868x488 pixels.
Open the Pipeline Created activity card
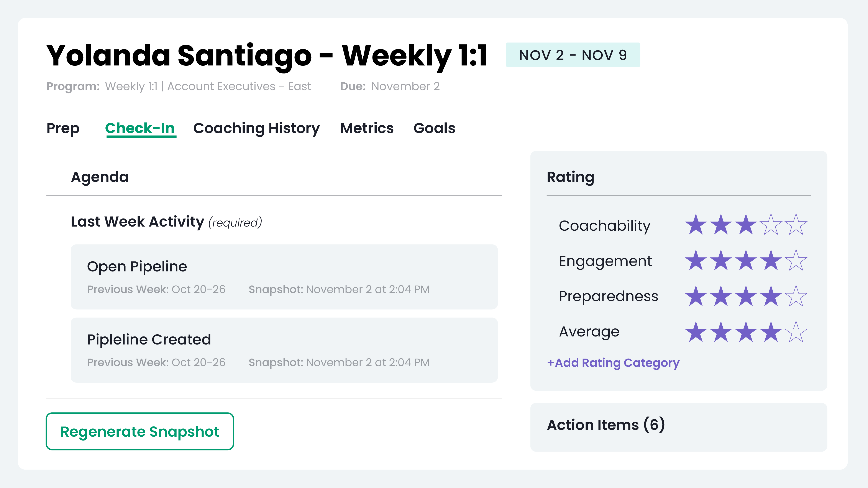pos(284,350)
